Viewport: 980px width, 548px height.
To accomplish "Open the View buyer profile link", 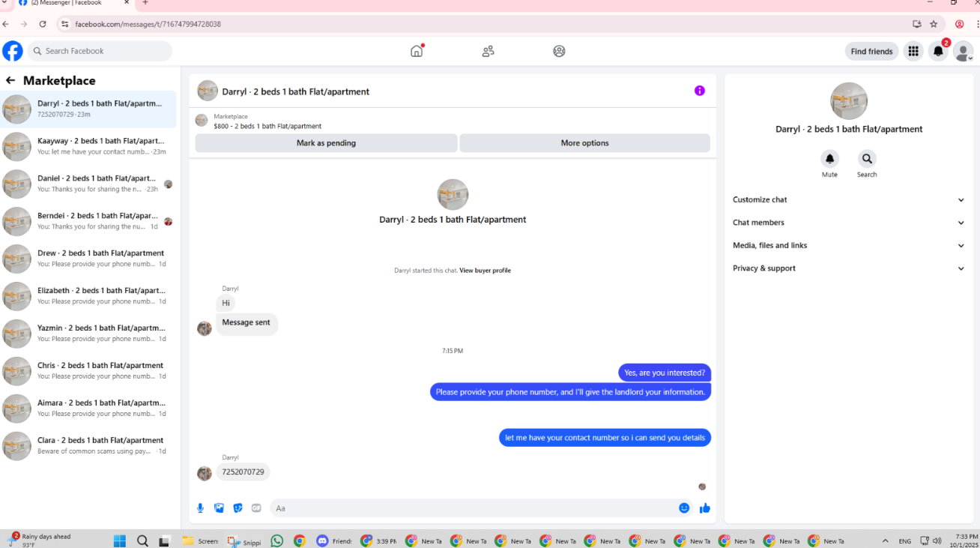I will 485,271.
